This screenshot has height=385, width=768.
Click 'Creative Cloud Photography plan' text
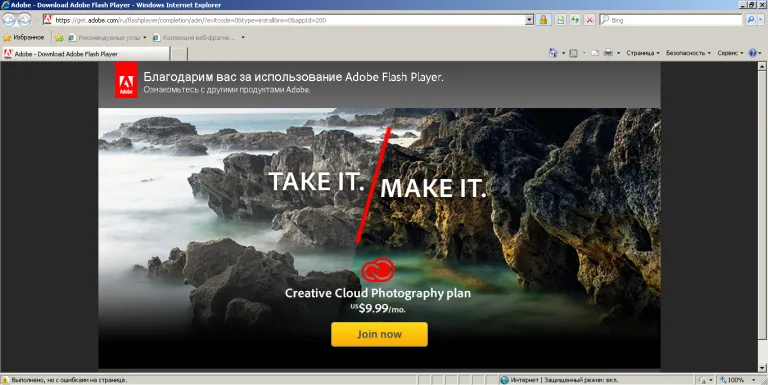378,293
